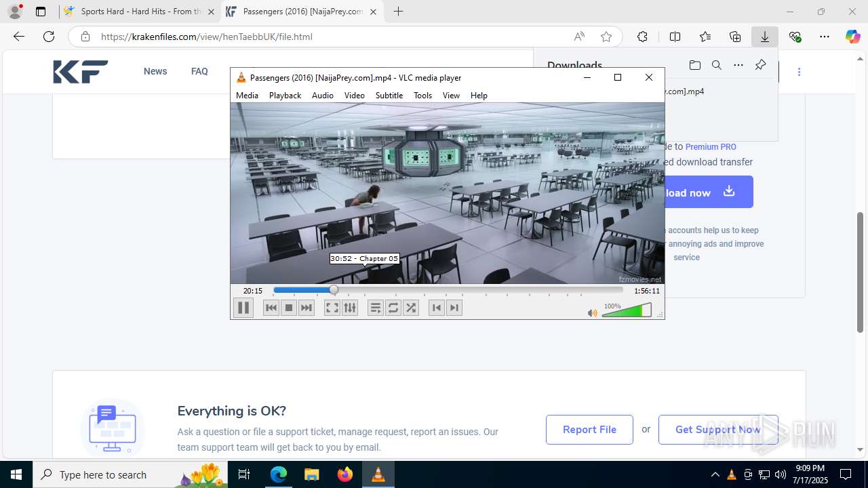Image resolution: width=868 pixels, height=488 pixels.
Task: Open Edge extensions icon
Action: click(642, 37)
